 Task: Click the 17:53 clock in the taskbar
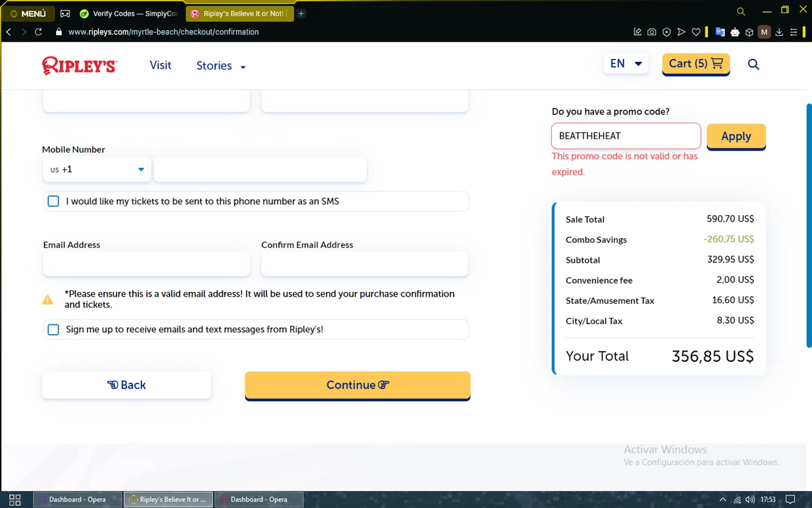click(768, 500)
